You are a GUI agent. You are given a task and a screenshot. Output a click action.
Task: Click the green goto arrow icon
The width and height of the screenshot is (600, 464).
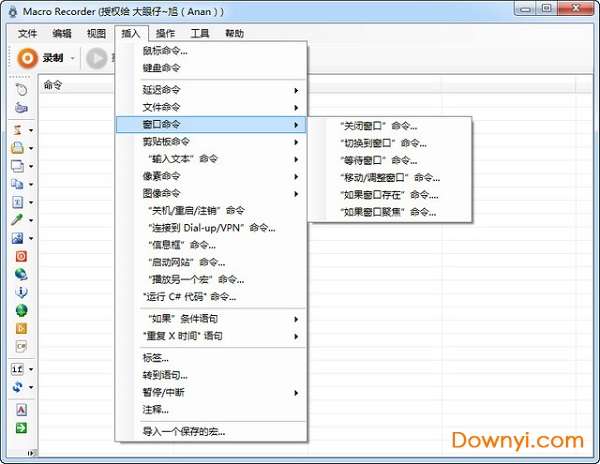click(x=21, y=428)
